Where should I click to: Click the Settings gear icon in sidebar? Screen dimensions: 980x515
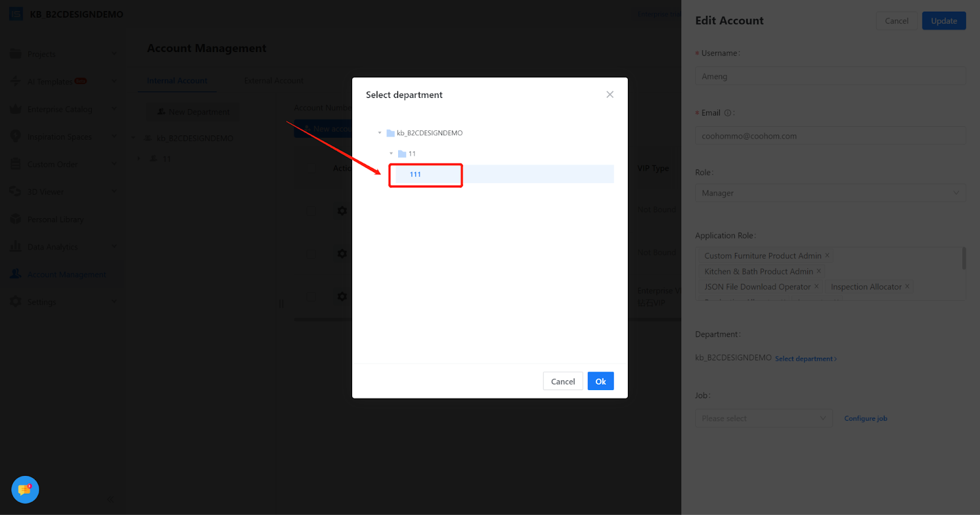click(x=16, y=302)
